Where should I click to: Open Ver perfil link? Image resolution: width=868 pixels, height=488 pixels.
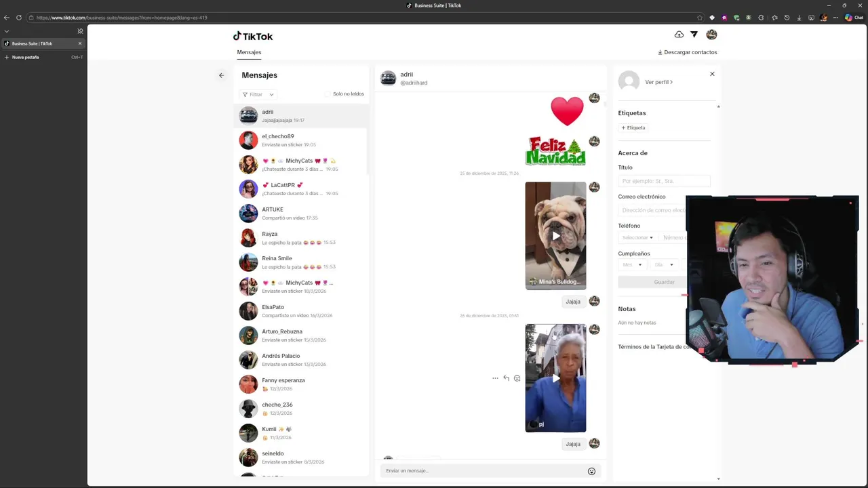[658, 82]
